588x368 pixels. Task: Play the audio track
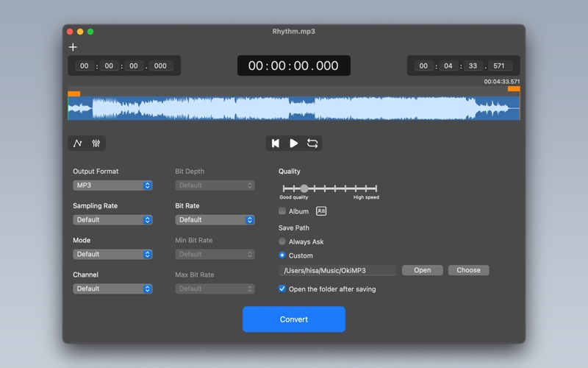point(294,144)
